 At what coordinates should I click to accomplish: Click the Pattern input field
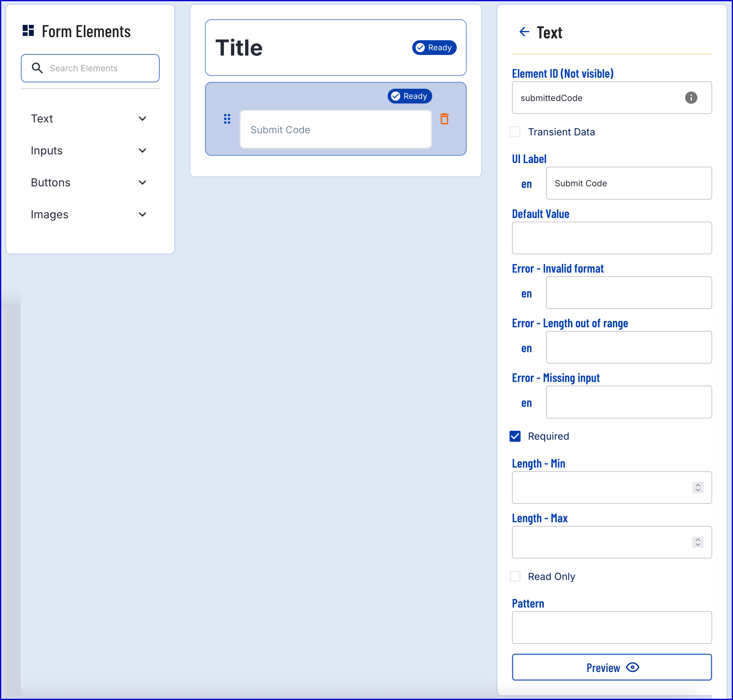point(611,627)
